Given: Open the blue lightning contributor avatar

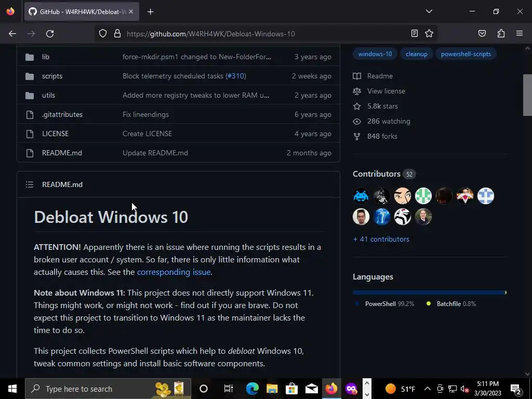Looking at the screenshot, I should click(x=382, y=217).
